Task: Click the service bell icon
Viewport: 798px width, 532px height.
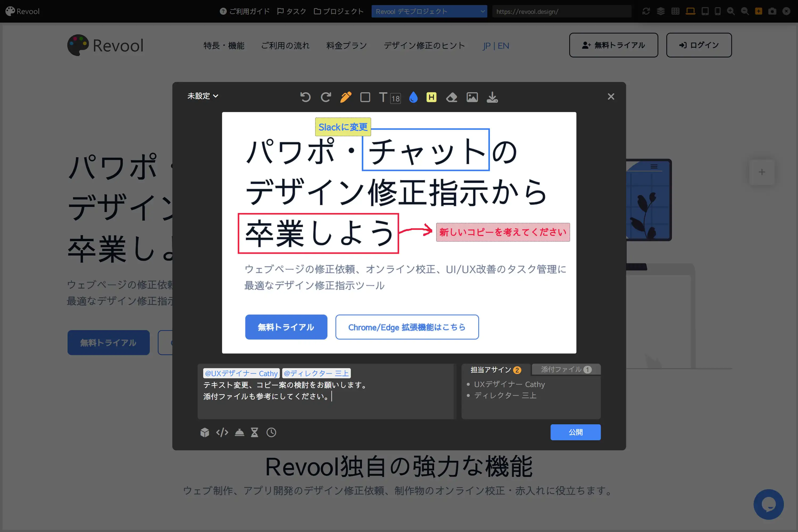Action: (x=240, y=432)
